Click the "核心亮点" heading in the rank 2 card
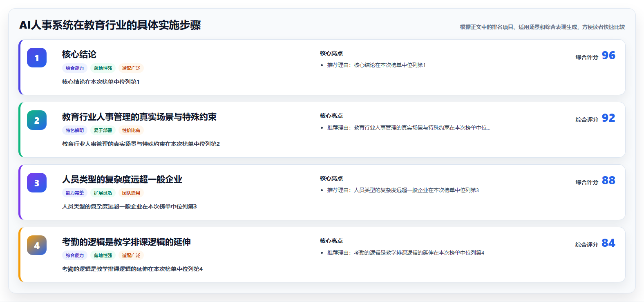This screenshot has width=644, height=302. tap(331, 116)
